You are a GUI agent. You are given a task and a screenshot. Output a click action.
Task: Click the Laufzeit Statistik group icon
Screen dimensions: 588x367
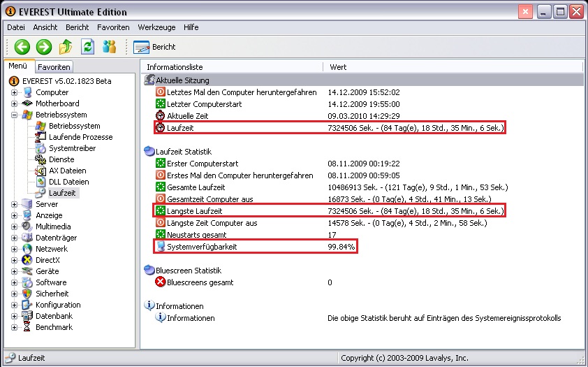(x=149, y=152)
